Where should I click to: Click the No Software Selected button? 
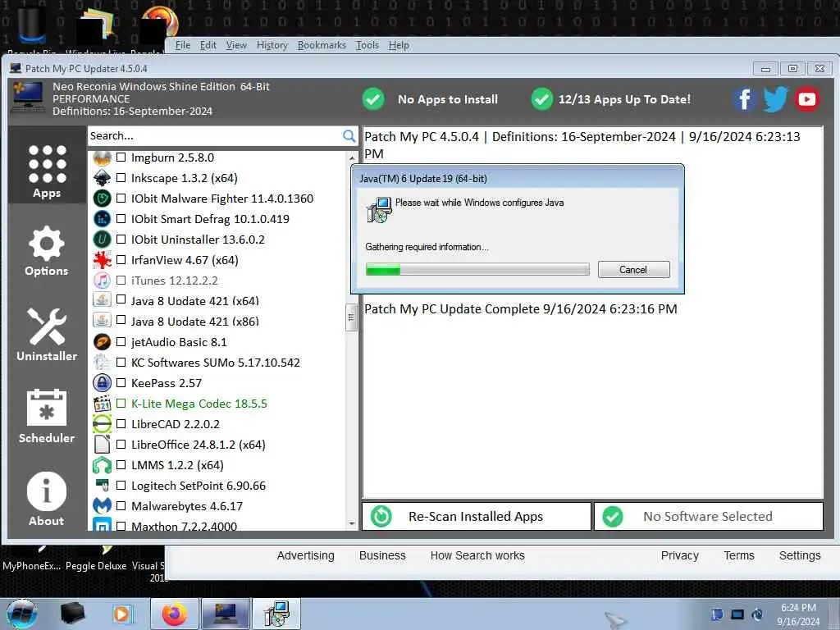point(708,517)
